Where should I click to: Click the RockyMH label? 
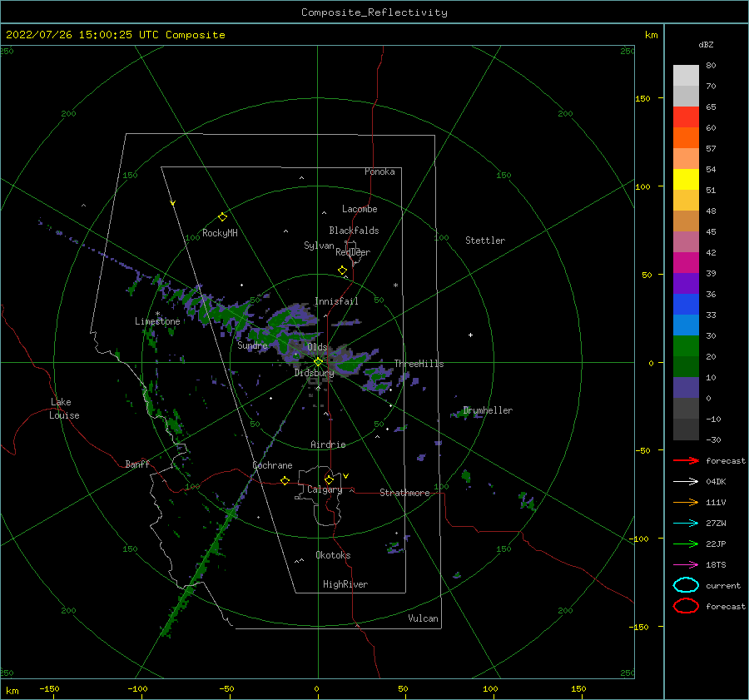[x=220, y=233]
